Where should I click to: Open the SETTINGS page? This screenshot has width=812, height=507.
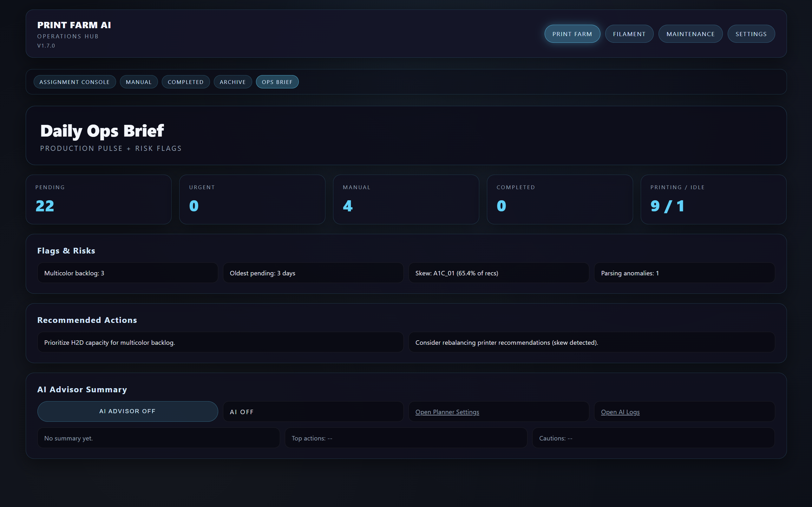(x=751, y=34)
